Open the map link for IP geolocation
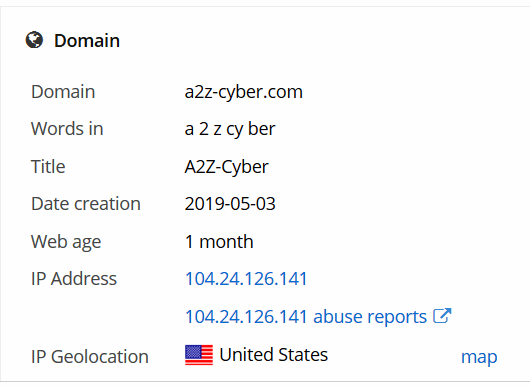The height and width of the screenshot is (387, 530). coord(479,357)
